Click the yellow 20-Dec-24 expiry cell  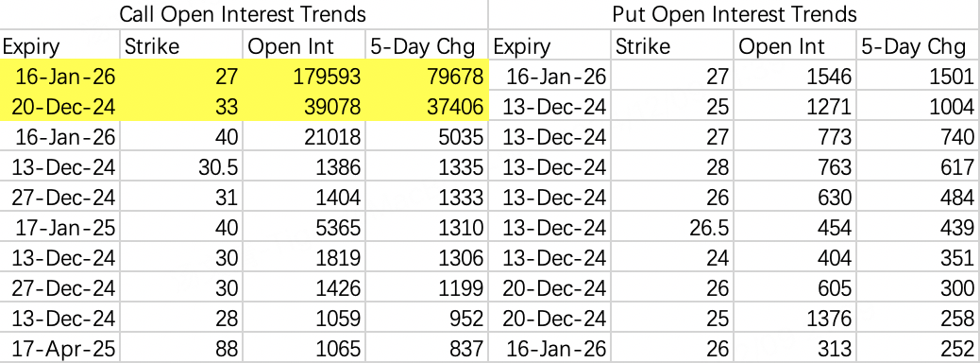click(60, 107)
